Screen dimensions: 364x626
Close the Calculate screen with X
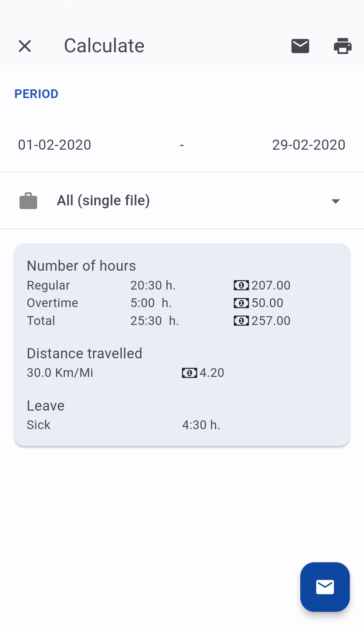pos(25,46)
